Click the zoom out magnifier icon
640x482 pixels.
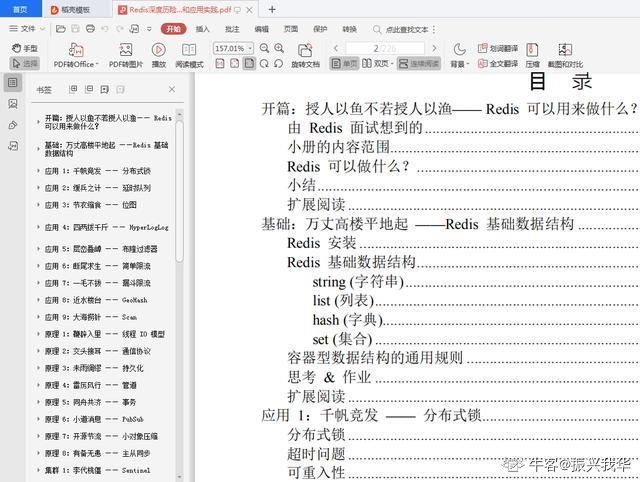tap(264, 48)
